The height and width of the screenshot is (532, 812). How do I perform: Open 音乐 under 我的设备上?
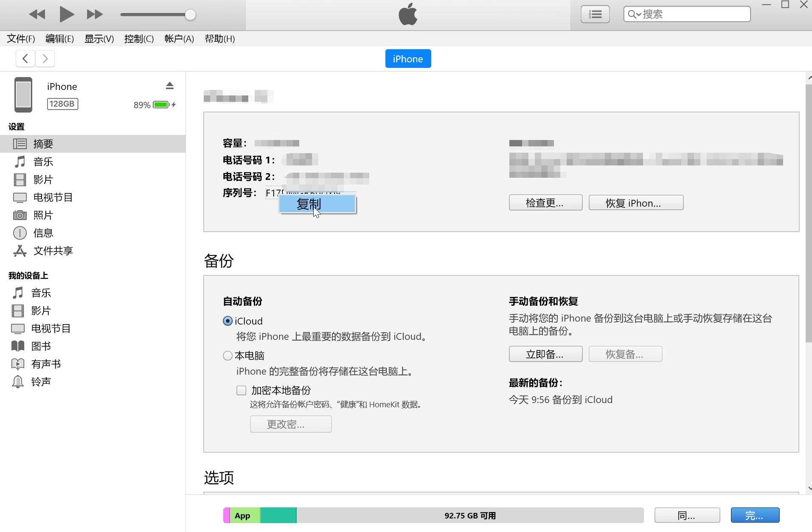(93, 293)
